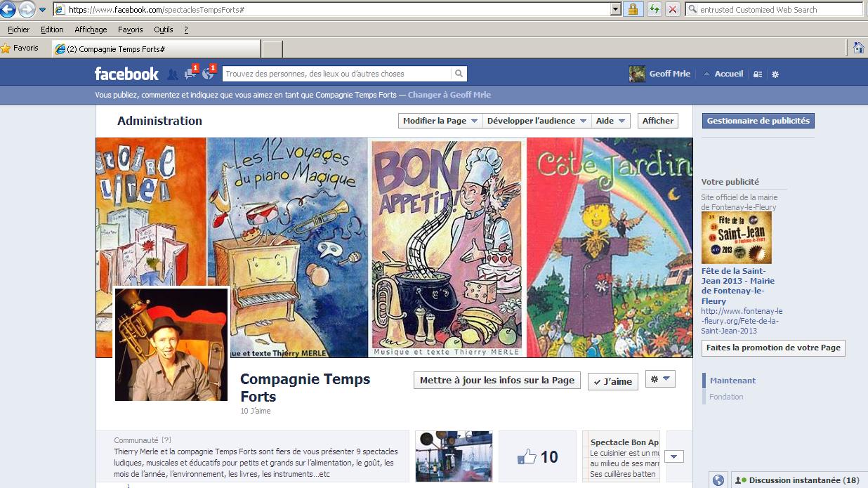Image resolution: width=868 pixels, height=488 pixels.
Task: Click the red Stop loading icon
Action: click(673, 10)
